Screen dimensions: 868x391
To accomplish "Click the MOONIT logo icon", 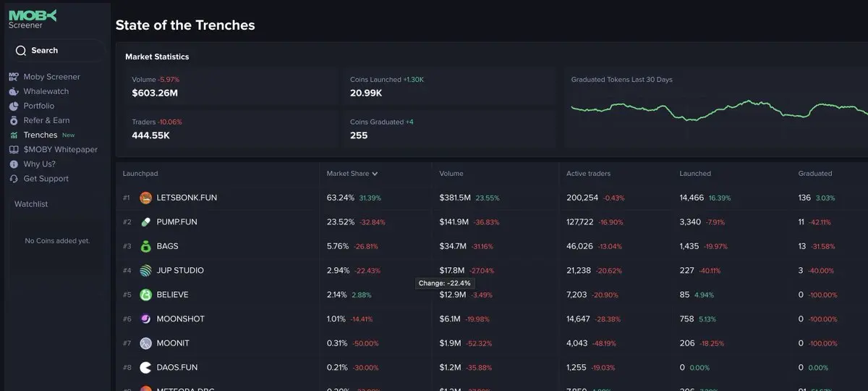I will tap(145, 343).
